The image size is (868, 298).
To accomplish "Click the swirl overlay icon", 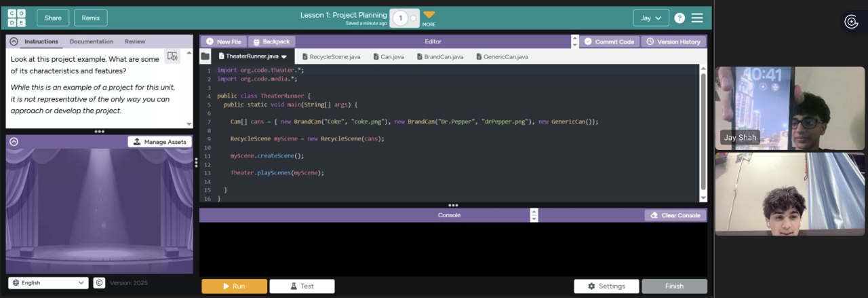I will pos(851,22).
